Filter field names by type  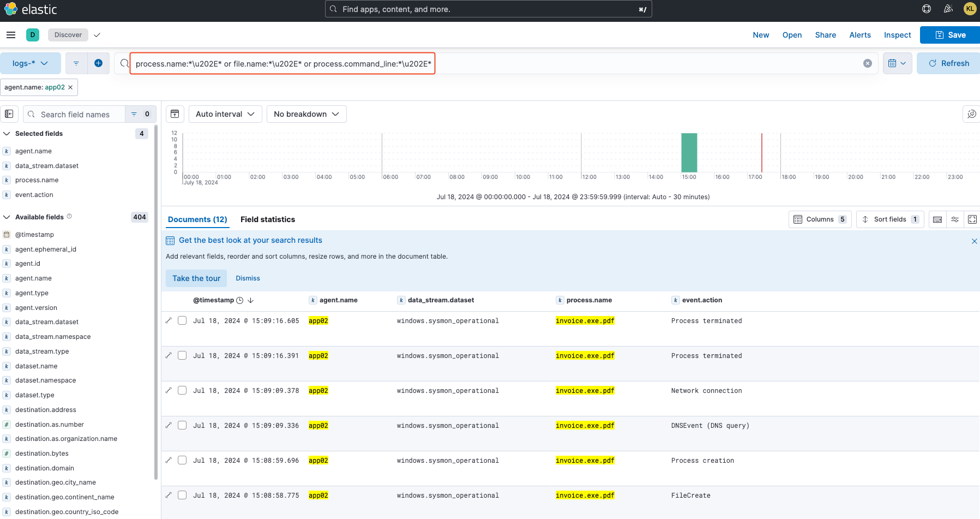click(x=141, y=114)
